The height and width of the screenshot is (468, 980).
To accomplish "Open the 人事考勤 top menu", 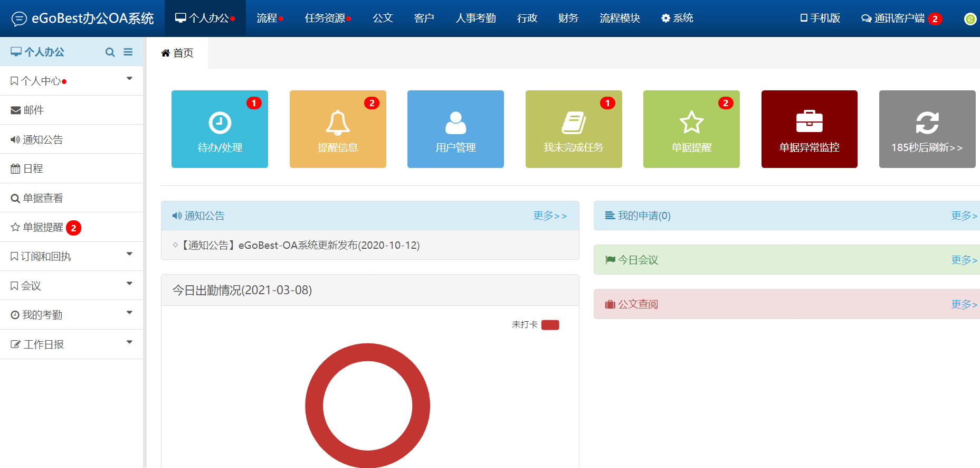I will [475, 18].
